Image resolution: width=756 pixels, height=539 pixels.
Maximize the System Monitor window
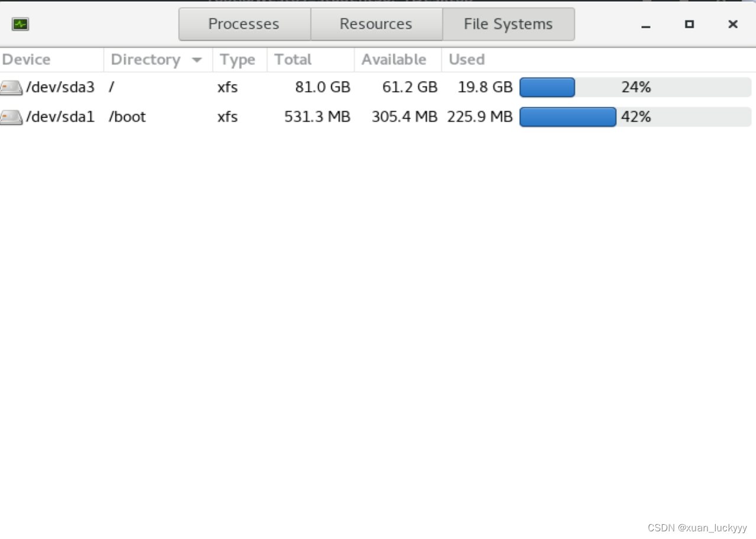pos(689,24)
